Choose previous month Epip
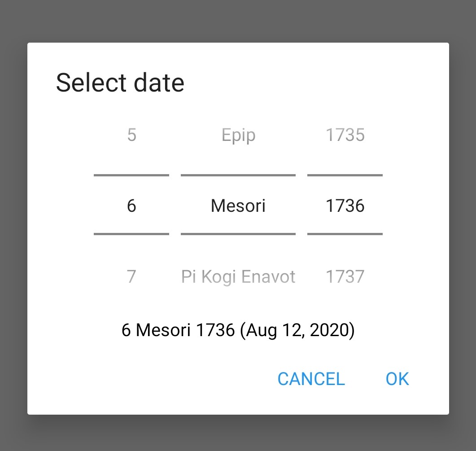This screenshot has width=476, height=451. 238,135
